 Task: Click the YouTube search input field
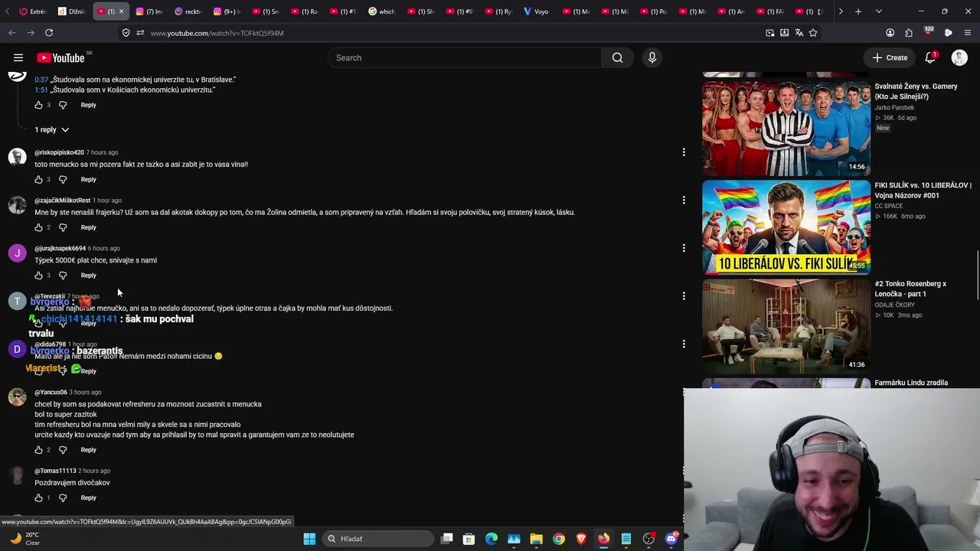465,57
